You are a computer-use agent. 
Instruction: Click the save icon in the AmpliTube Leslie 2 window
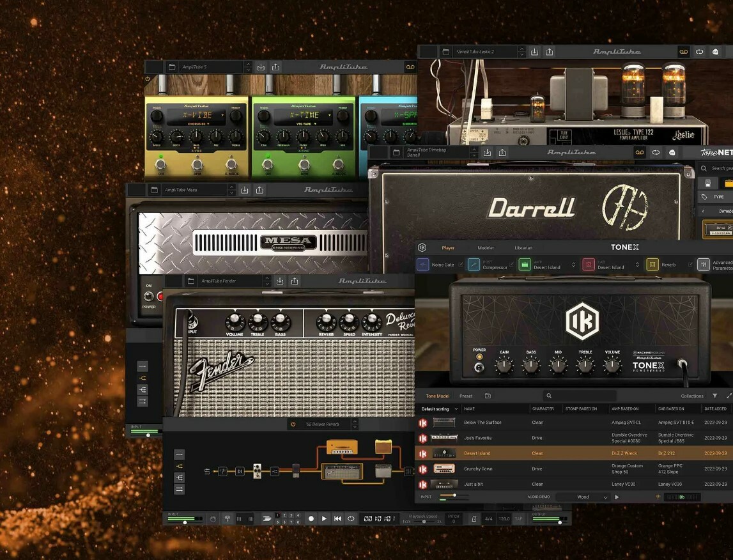click(x=534, y=51)
